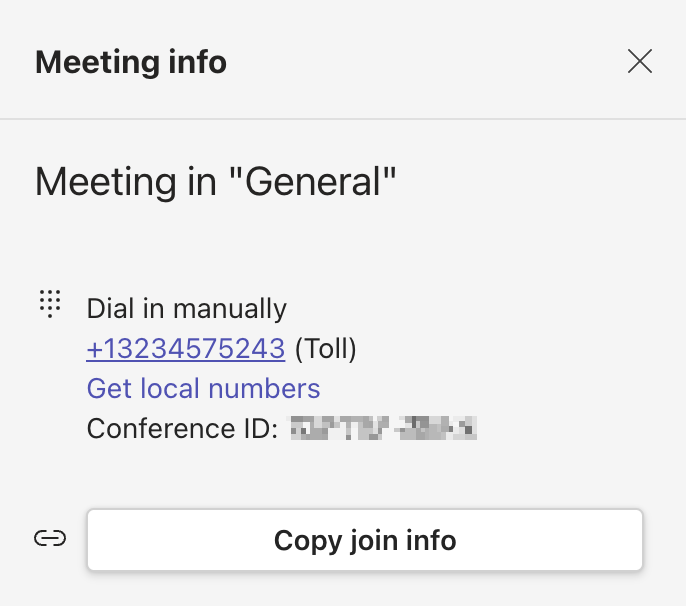Screen dimensions: 686x606
Task: Copy the meeting join info
Action: [365, 541]
